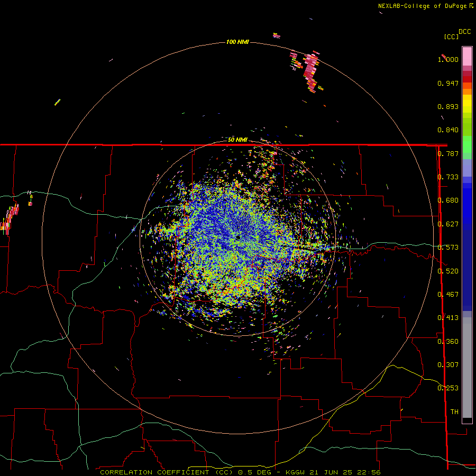This screenshot has width=476, height=476.
Task: Click the 100 NMI range ring label
Action: (x=237, y=42)
